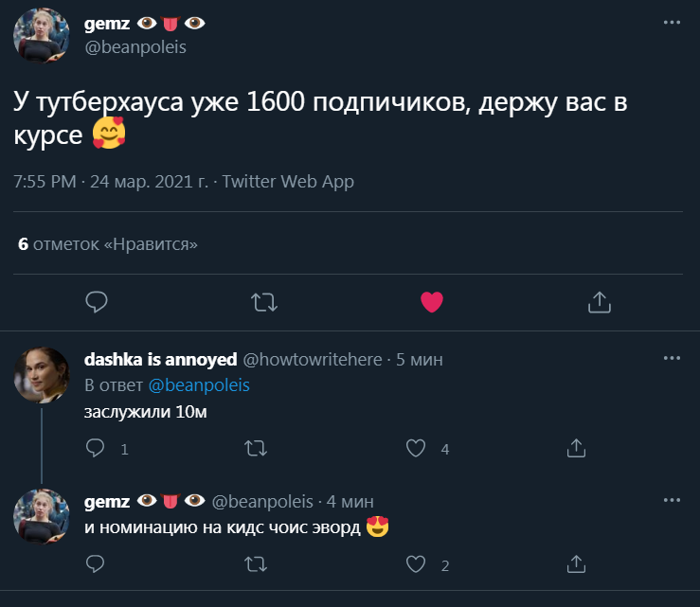Retweet dashka's «заслужили 10м» reply
The width and height of the screenshot is (700, 607).
click(256, 448)
